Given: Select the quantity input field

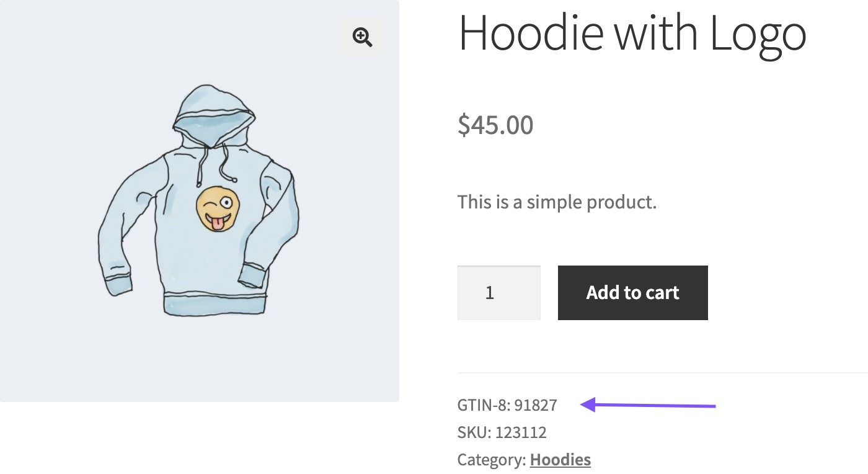Looking at the screenshot, I should tap(498, 293).
